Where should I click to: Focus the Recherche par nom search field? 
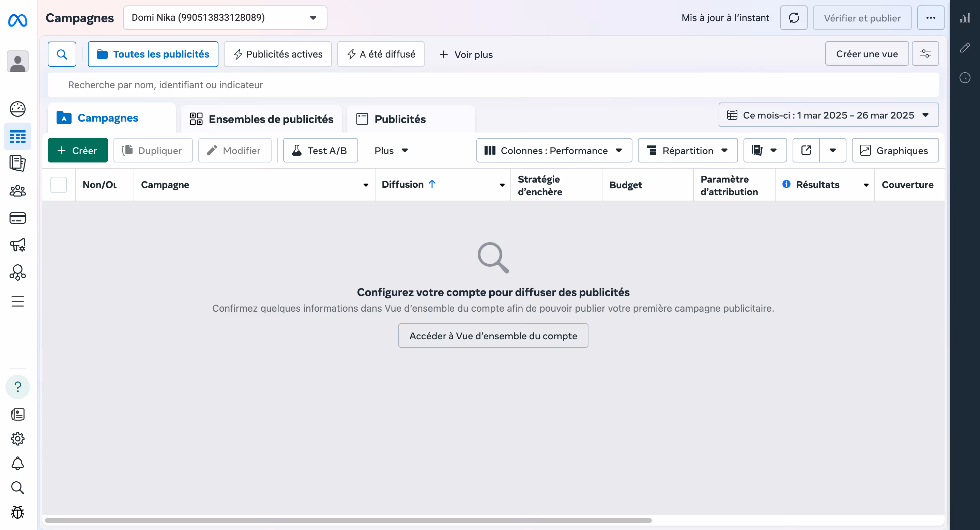(493, 85)
